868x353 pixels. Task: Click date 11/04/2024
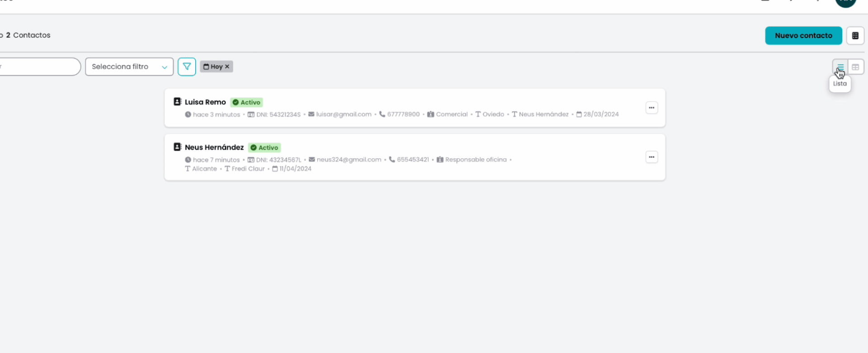pyautogui.click(x=295, y=169)
